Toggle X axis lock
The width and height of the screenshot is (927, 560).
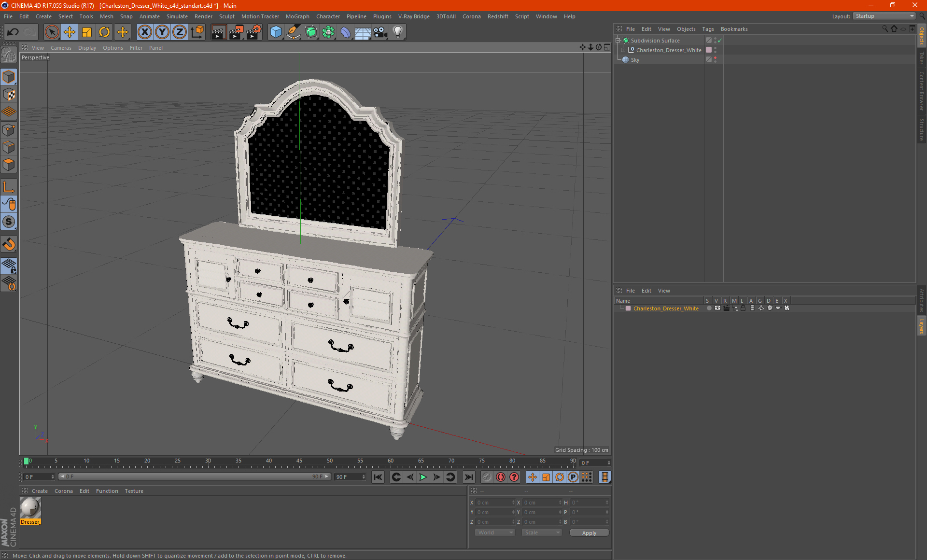coord(144,32)
